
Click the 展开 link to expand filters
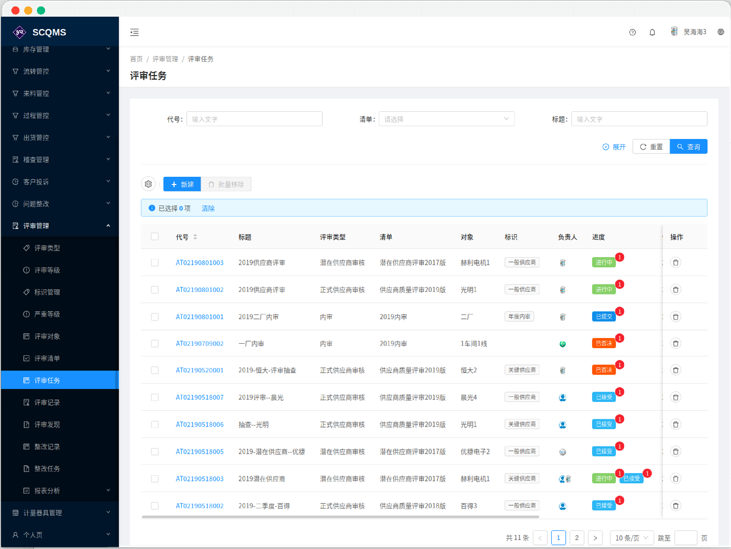click(614, 146)
